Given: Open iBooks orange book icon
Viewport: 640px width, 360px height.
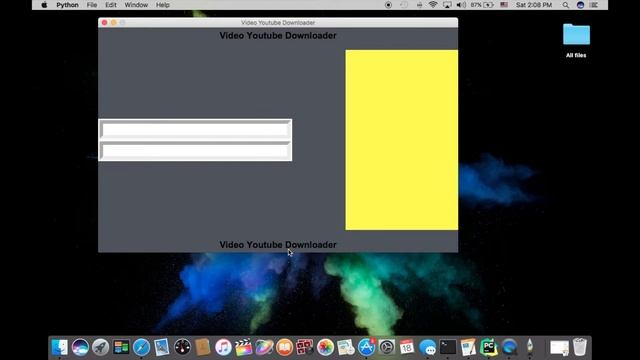Looking at the screenshot, I should pos(284,347).
